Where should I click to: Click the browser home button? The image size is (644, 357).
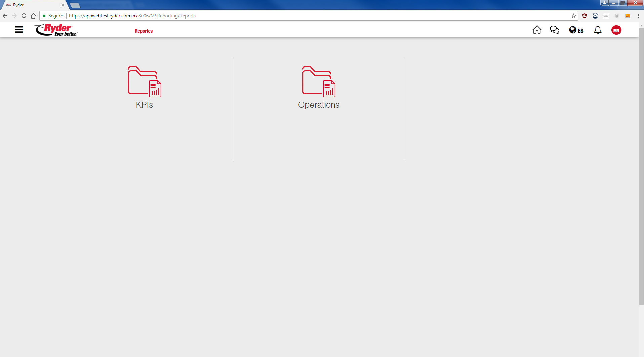[x=33, y=16]
